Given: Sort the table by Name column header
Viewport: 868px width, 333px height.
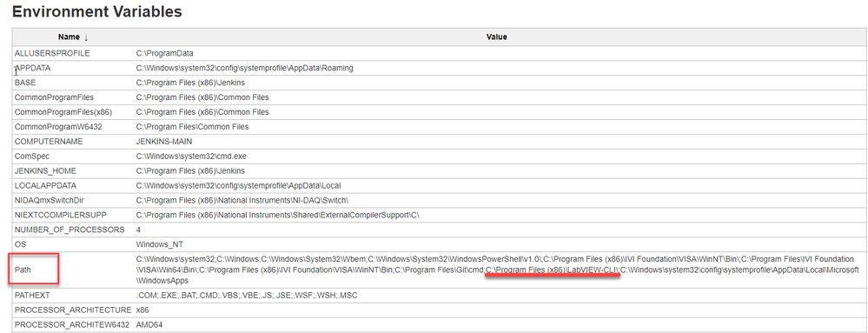Looking at the screenshot, I should pyautogui.click(x=73, y=37).
